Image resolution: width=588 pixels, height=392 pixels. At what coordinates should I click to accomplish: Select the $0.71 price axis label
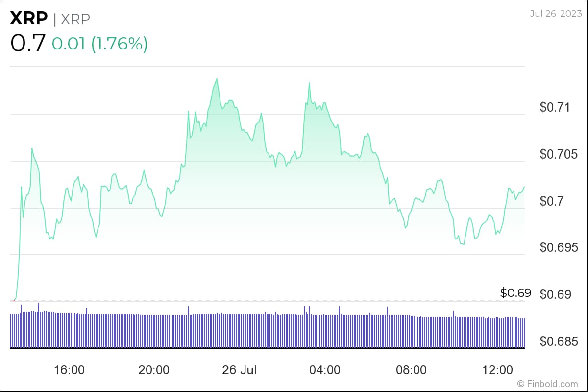click(556, 107)
